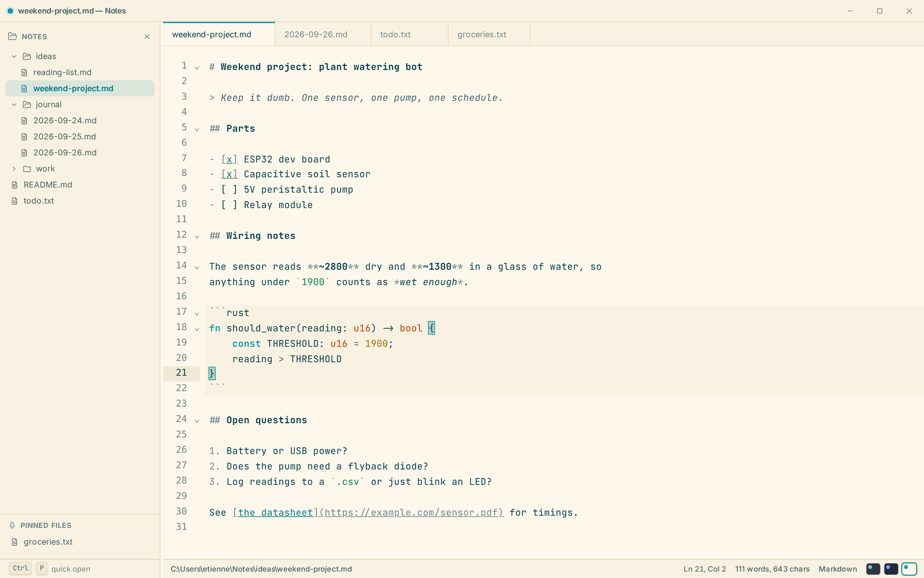
Task: Switch to the groceries.txt tab
Action: (489, 34)
